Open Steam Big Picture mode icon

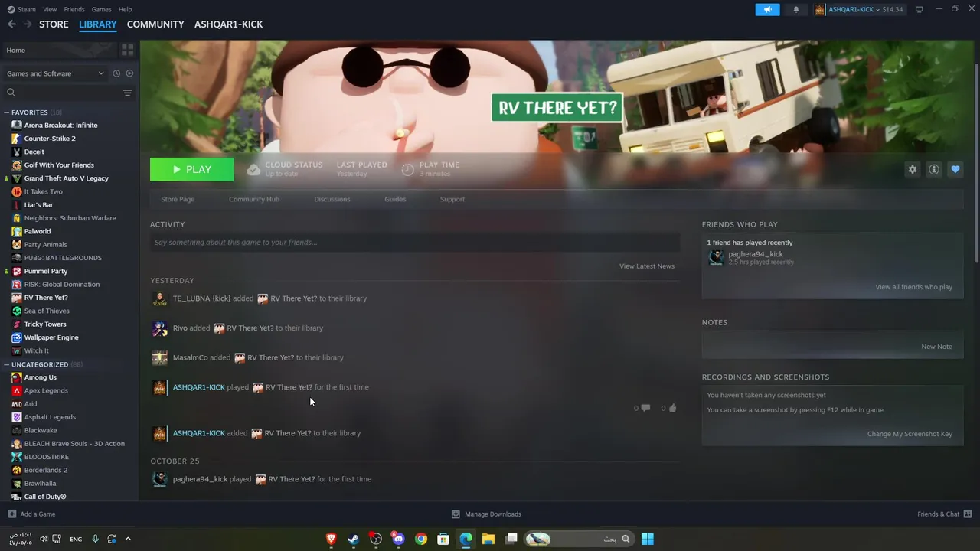(x=920, y=9)
